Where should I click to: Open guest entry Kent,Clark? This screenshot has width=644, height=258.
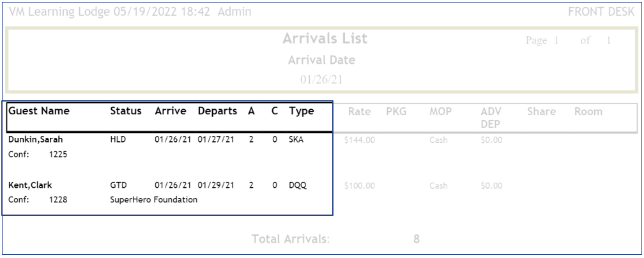pos(31,186)
